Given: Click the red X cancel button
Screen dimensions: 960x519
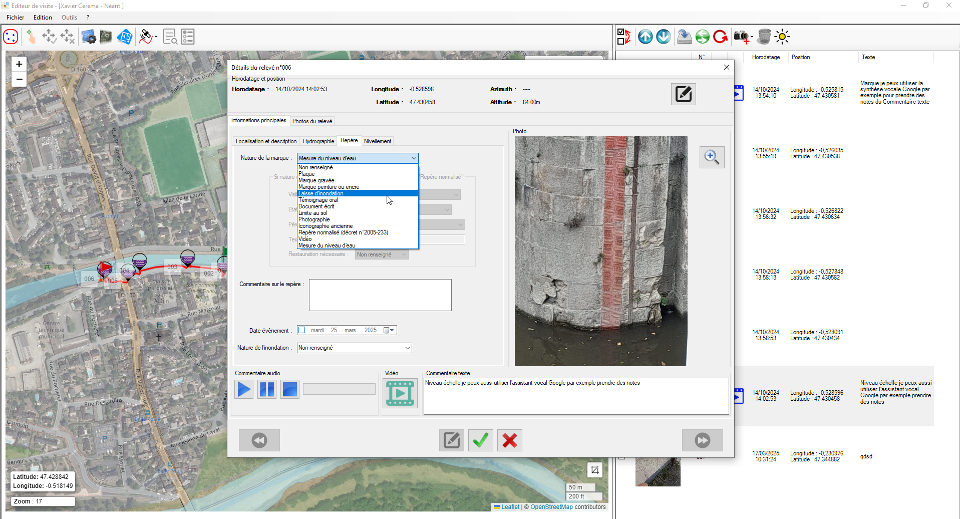Looking at the screenshot, I should [x=510, y=440].
